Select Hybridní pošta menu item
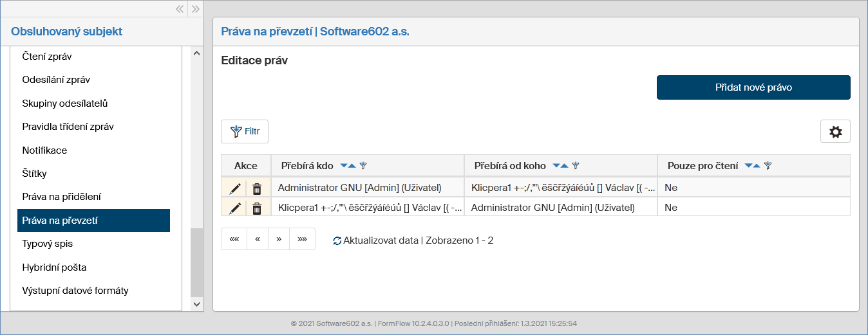This screenshot has width=868, height=335. 54,267
